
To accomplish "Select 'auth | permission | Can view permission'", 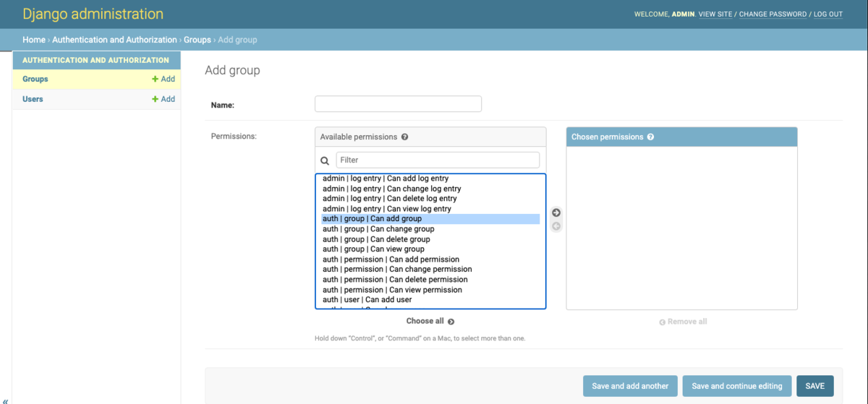I will click(430, 290).
